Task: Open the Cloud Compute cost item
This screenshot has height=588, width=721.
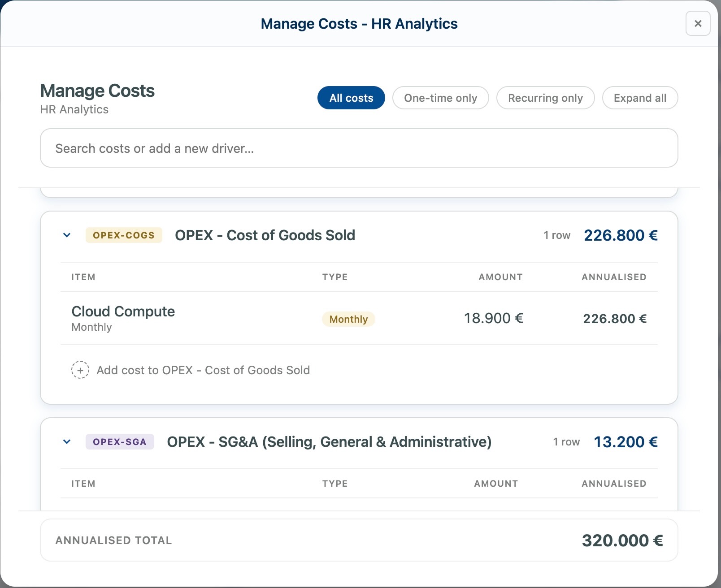Action: click(123, 311)
